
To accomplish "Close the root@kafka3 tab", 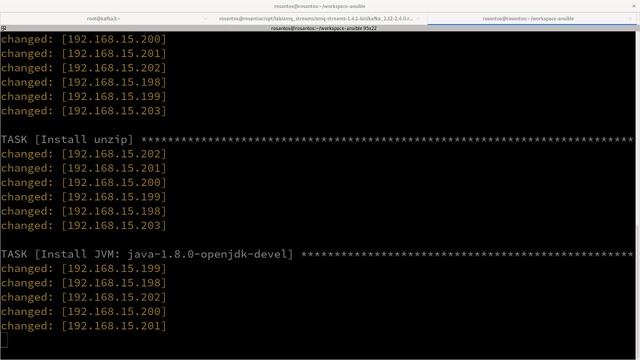I will coord(205,19).
